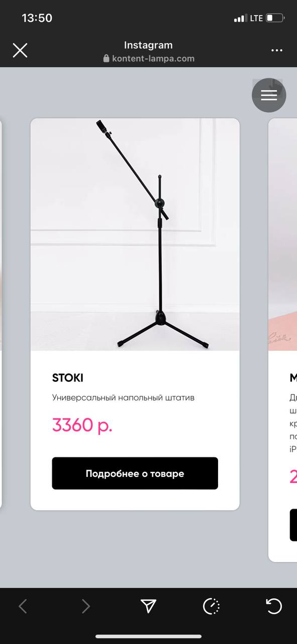This screenshot has height=644, width=297.
Task: Close the in-app browser with X icon
Action: (20, 50)
